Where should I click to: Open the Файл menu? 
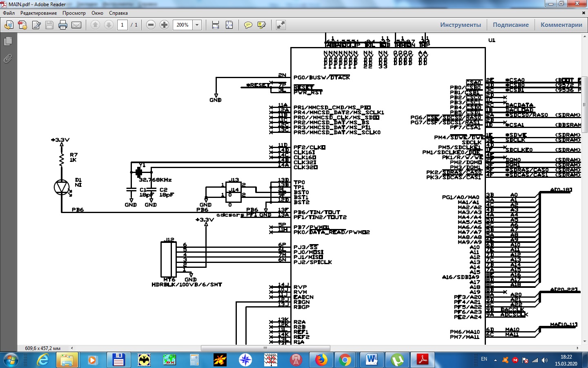point(9,13)
